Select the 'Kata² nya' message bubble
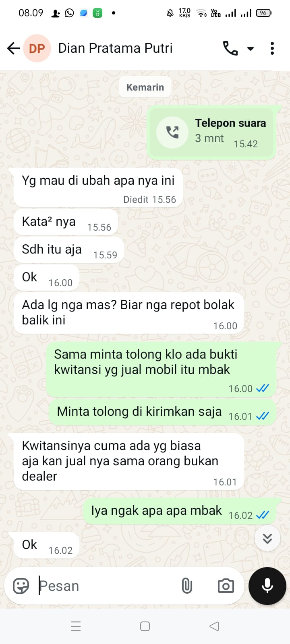The height and width of the screenshot is (644, 290). (x=66, y=222)
